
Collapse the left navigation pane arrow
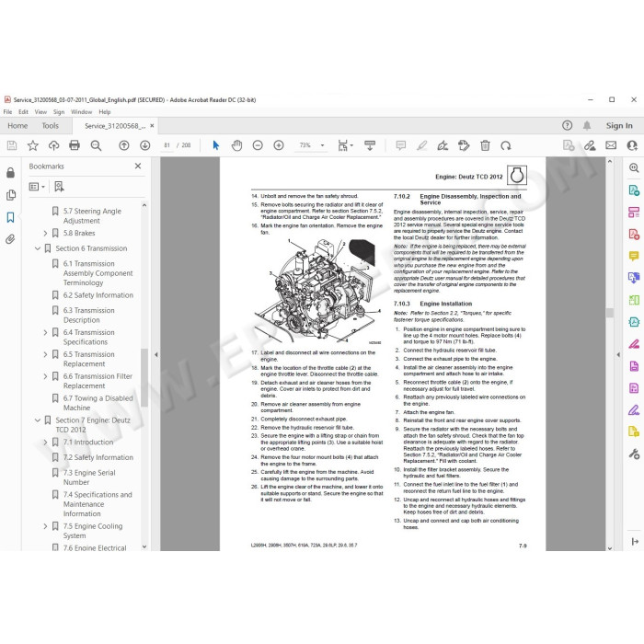coord(156,354)
